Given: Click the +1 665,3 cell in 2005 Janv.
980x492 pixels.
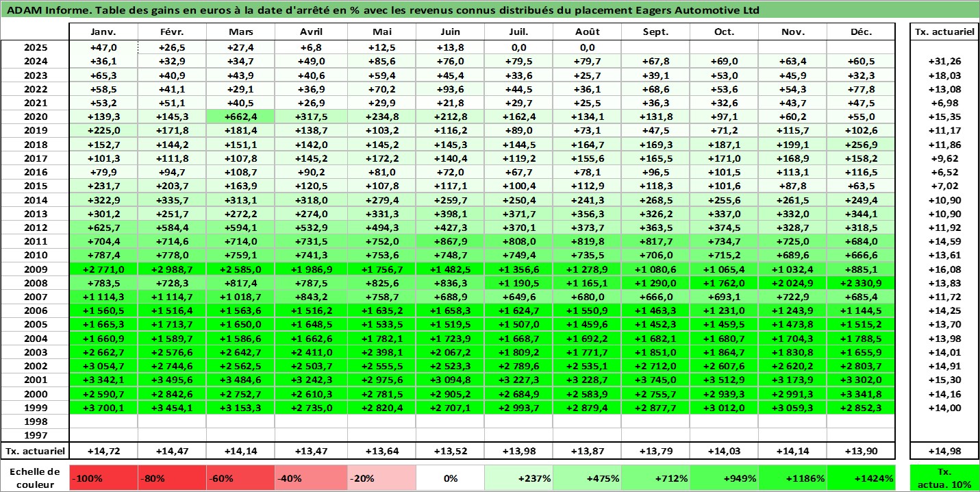Looking at the screenshot, I should [x=103, y=324].
